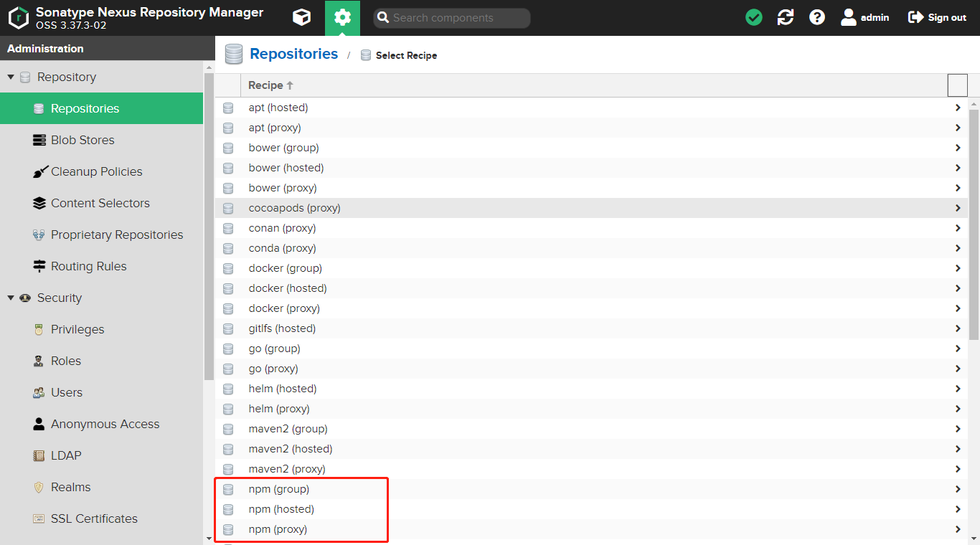Viewport: 980px width, 545px height.
Task: Click the refresh icon in header
Action: 786,18
